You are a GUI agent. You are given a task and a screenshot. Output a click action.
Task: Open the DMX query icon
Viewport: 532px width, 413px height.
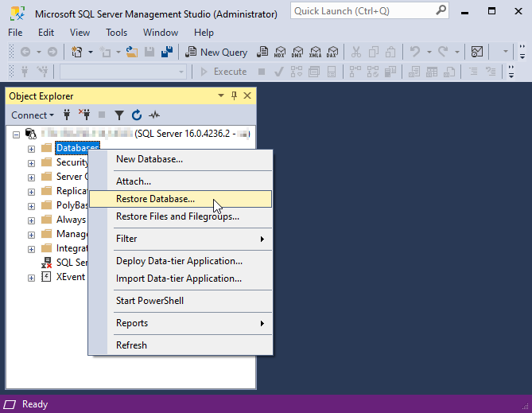pyautogui.click(x=297, y=53)
